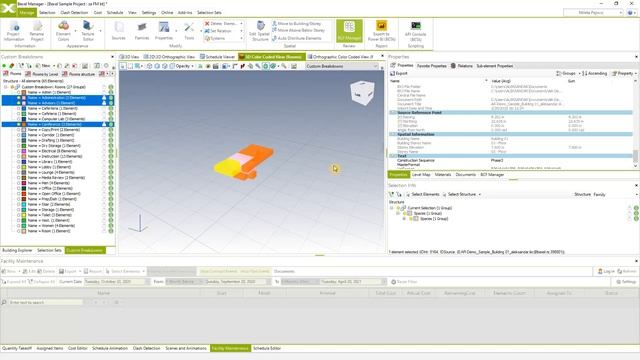Click the Level Map tab
This screenshot has width=640, height=360.
point(421,175)
